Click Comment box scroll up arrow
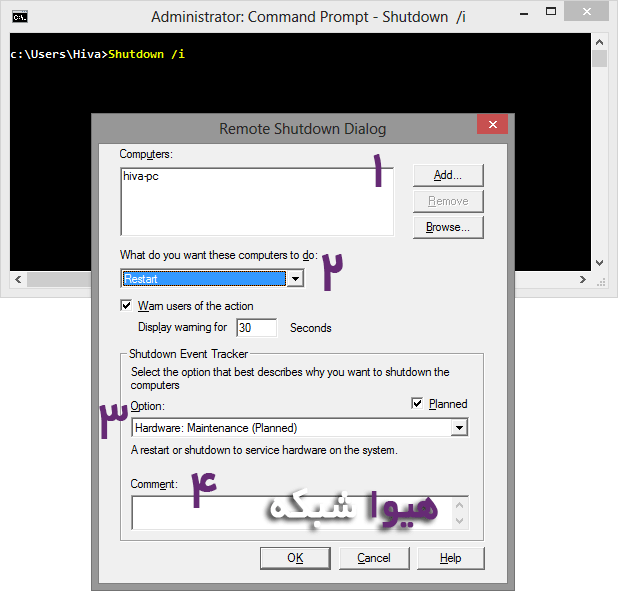 459,504
